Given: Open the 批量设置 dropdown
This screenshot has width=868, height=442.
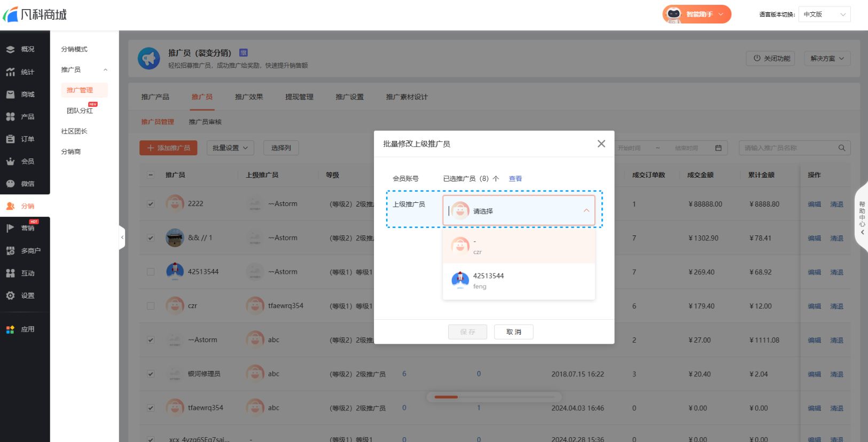Looking at the screenshot, I should [x=230, y=148].
